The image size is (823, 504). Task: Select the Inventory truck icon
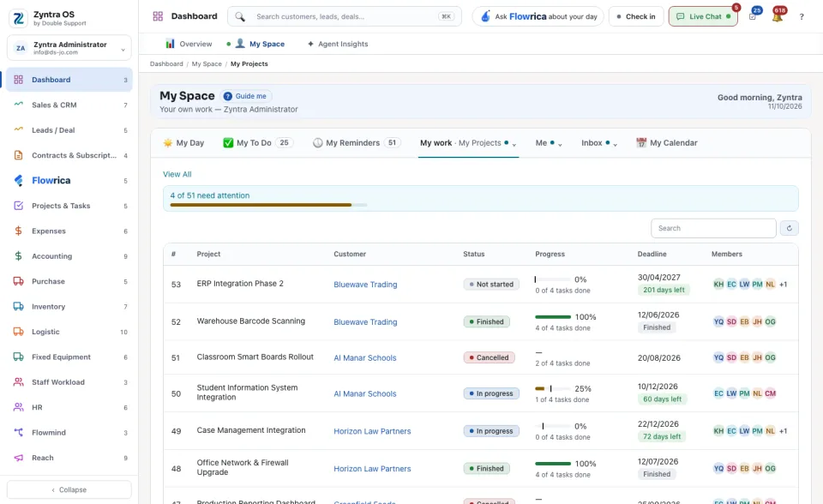pos(18,306)
